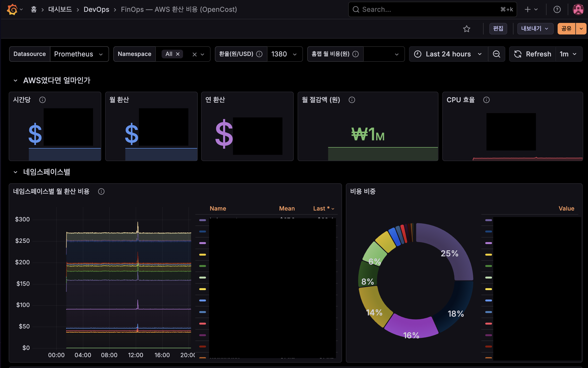The width and height of the screenshot is (588, 368).
Task: Open the Datasource Prometheus dropdown
Action: pyautogui.click(x=79, y=54)
